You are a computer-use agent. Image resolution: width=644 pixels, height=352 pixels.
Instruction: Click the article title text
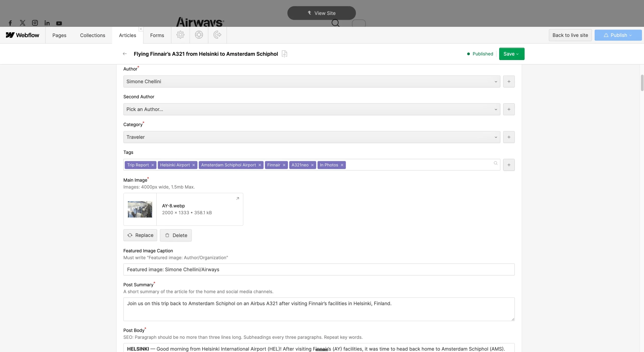(206, 54)
